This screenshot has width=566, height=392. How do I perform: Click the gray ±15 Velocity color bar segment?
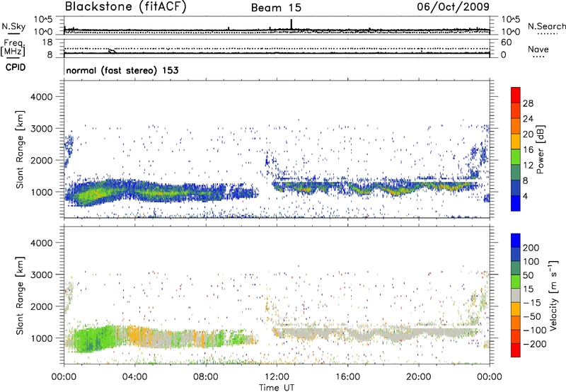(x=516, y=295)
